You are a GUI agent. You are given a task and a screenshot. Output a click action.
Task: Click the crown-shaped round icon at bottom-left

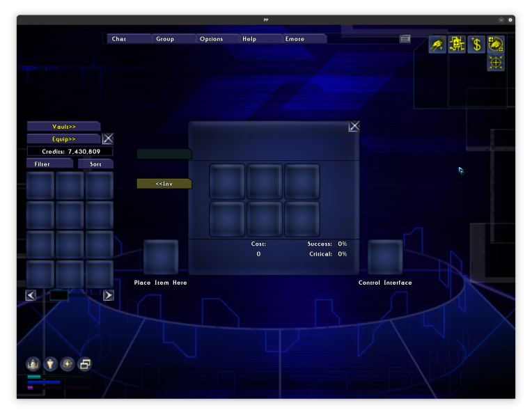coord(33,364)
